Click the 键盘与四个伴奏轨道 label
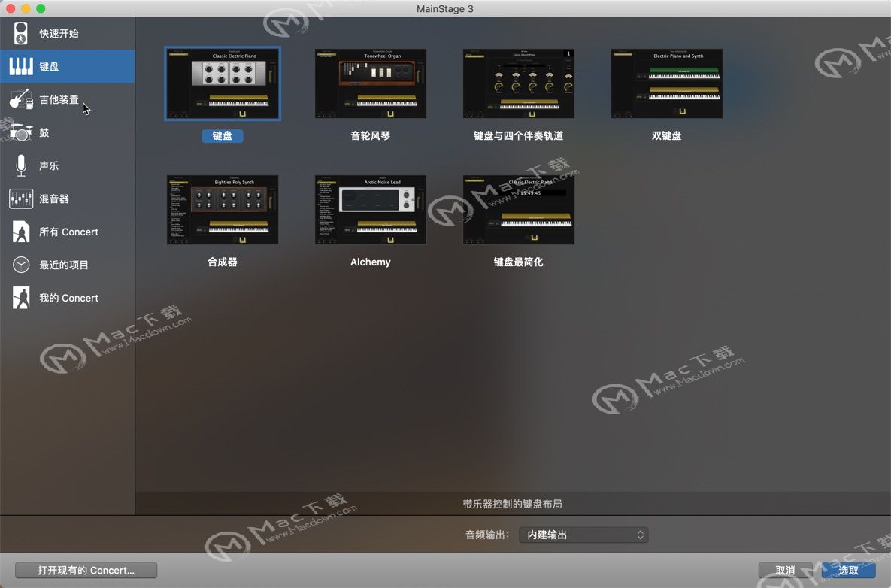891x588 pixels. 519,136
